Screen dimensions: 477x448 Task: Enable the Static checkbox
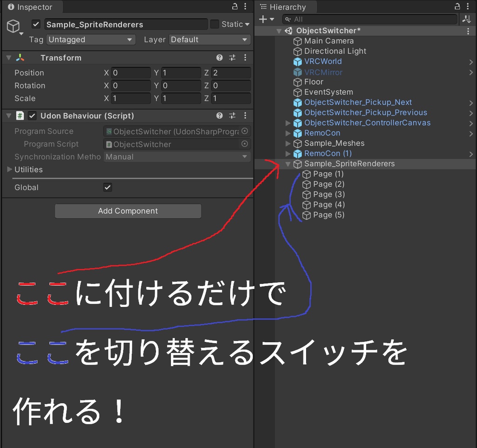click(215, 24)
